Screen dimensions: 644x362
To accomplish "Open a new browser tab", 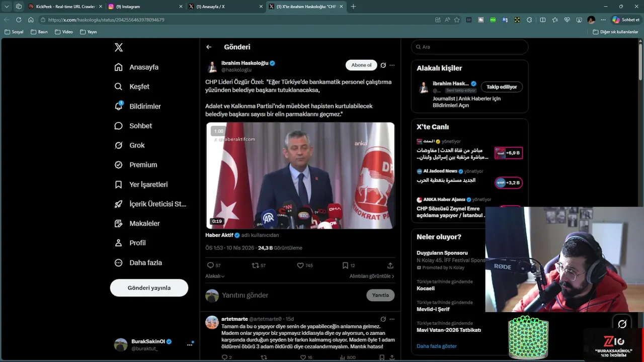I will (353, 7).
